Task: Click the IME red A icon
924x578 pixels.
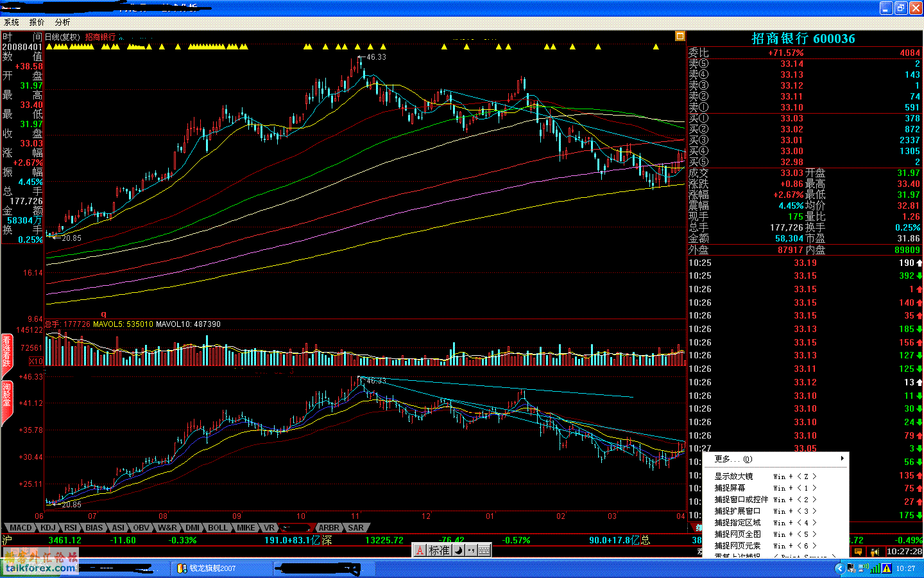Action: pyautogui.click(x=420, y=551)
